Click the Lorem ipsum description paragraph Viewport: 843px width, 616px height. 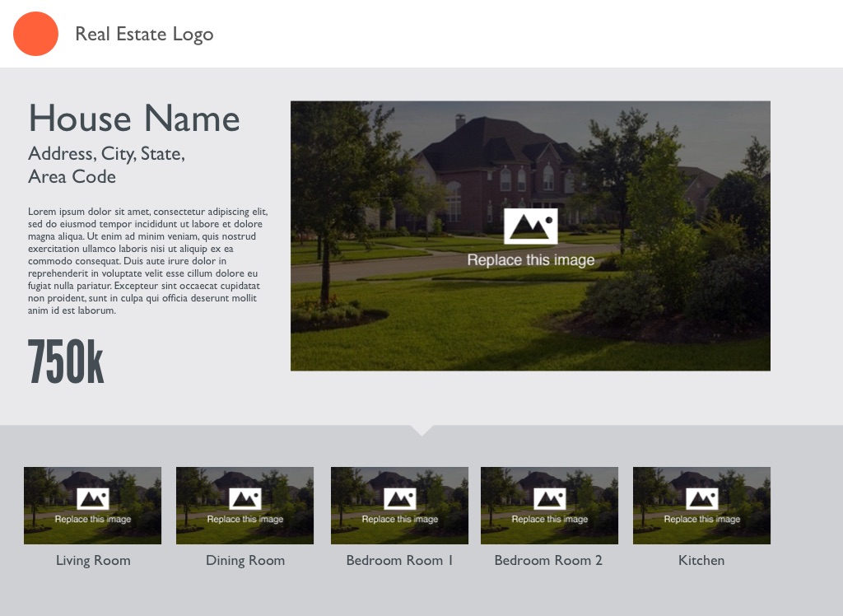pyautogui.click(x=147, y=261)
